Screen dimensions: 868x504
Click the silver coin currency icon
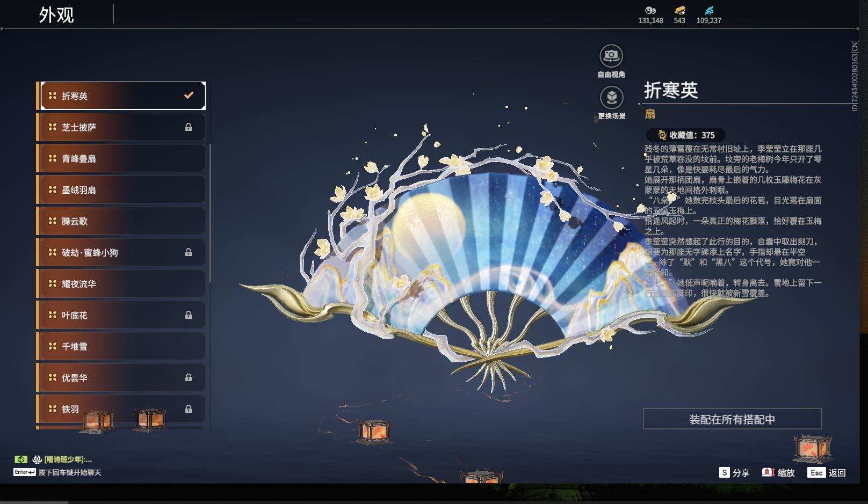click(650, 10)
